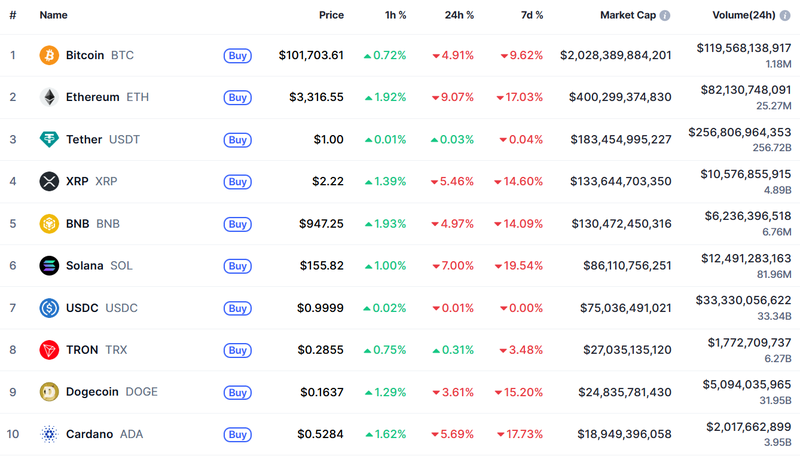This screenshot has height=456, width=800.
Task: Click the Cardano logo icon
Action: (49, 434)
